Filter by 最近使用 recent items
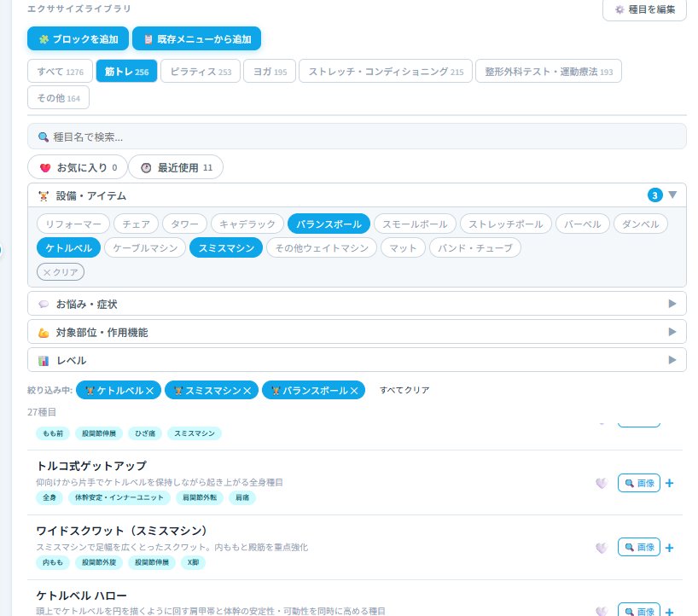 pos(176,167)
